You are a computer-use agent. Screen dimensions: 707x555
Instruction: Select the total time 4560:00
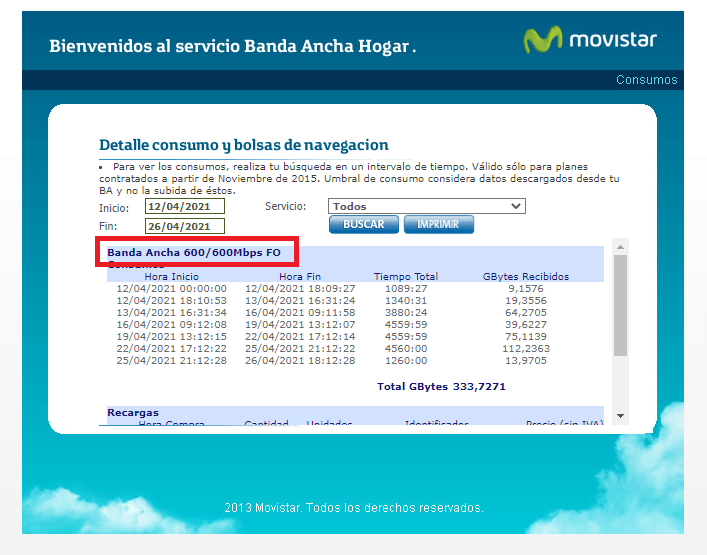pos(406,349)
